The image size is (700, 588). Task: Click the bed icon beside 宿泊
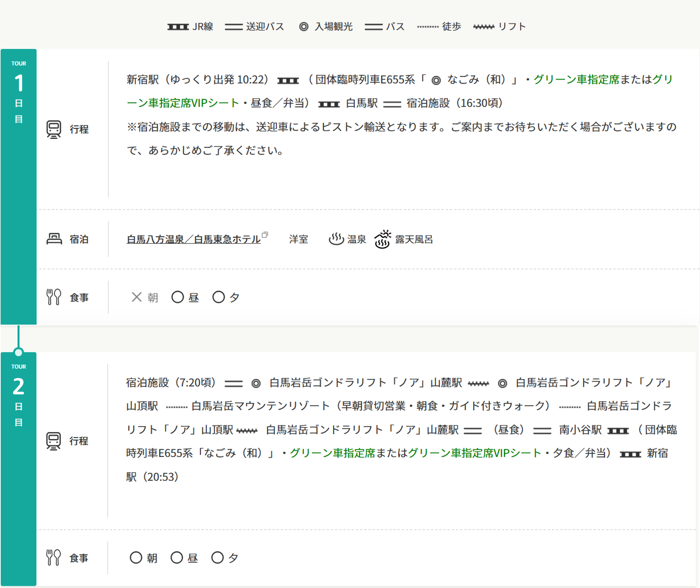click(54, 239)
